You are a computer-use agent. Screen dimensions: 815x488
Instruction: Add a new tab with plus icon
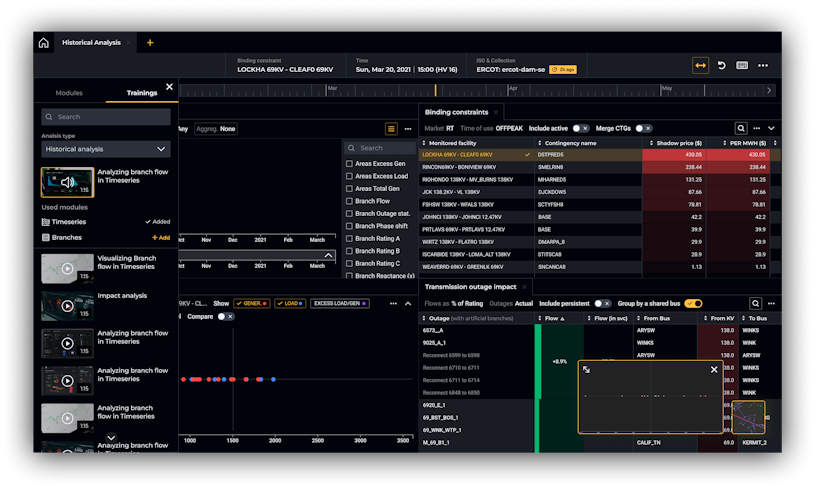tap(150, 43)
